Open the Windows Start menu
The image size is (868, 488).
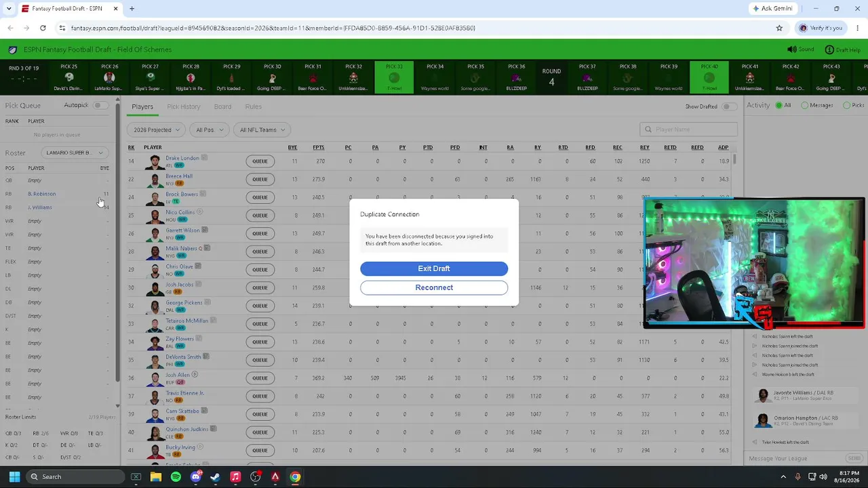click(x=14, y=476)
